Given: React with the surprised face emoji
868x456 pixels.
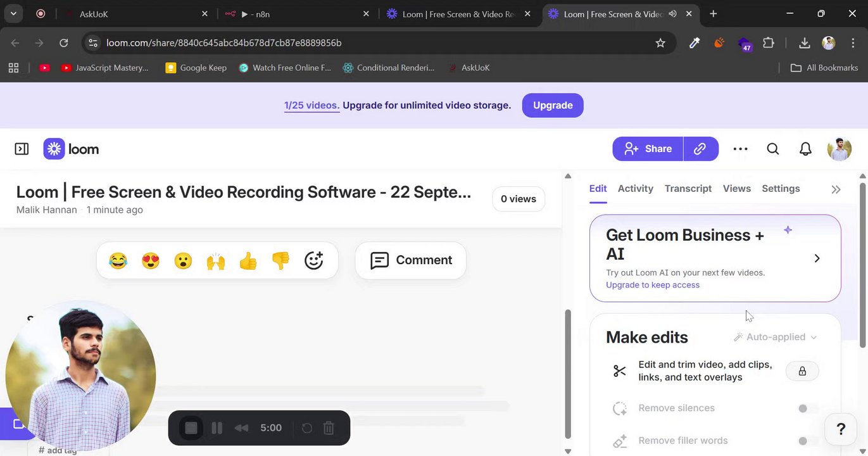Looking at the screenshot, I should [x=183, y=260].
